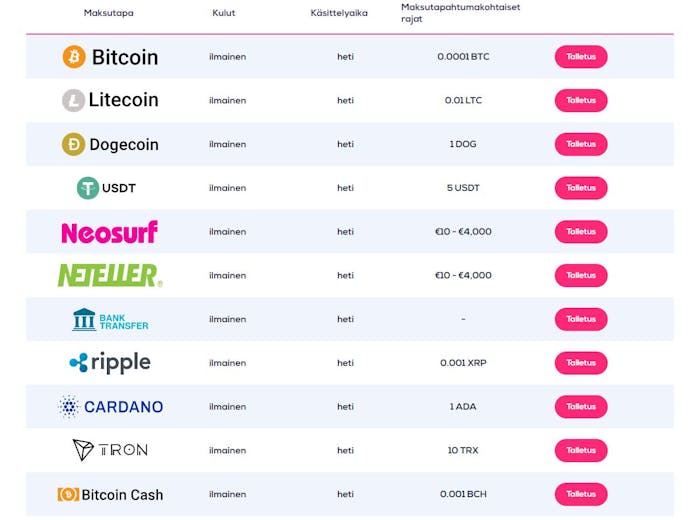700x520 pixels.
Task: Click the Maksutapa column header
Action: point(108,13)
